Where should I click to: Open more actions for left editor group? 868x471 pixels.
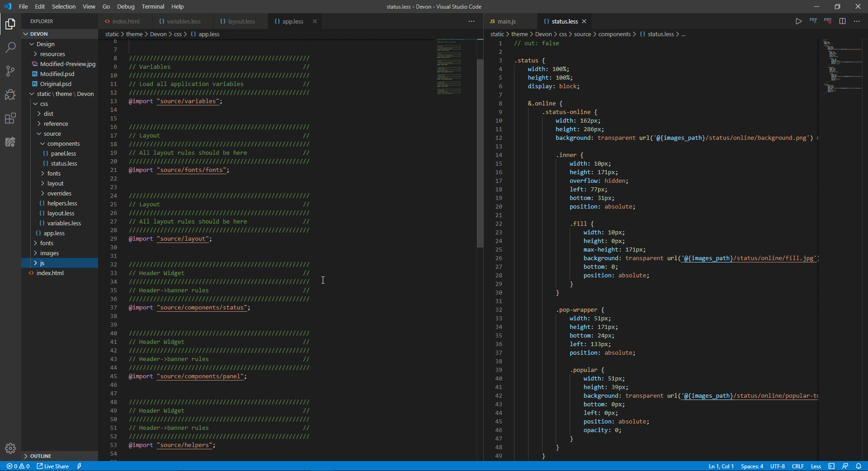pos(472,21)
